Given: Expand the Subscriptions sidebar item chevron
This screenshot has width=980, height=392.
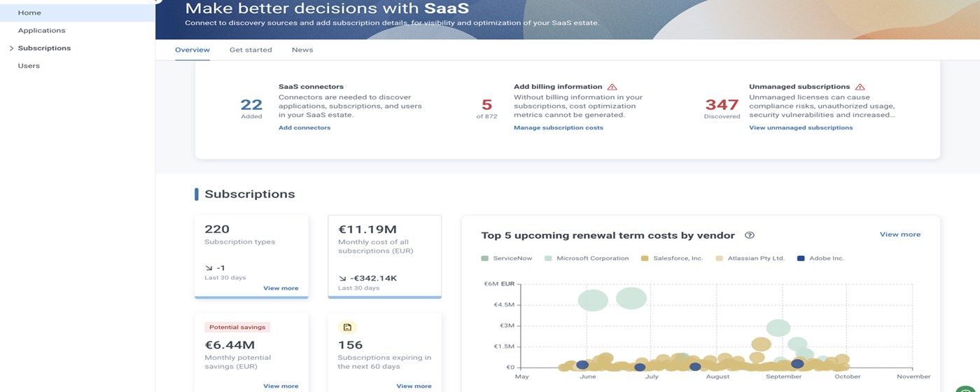Looking at the screenshot, I should (11, 48).
